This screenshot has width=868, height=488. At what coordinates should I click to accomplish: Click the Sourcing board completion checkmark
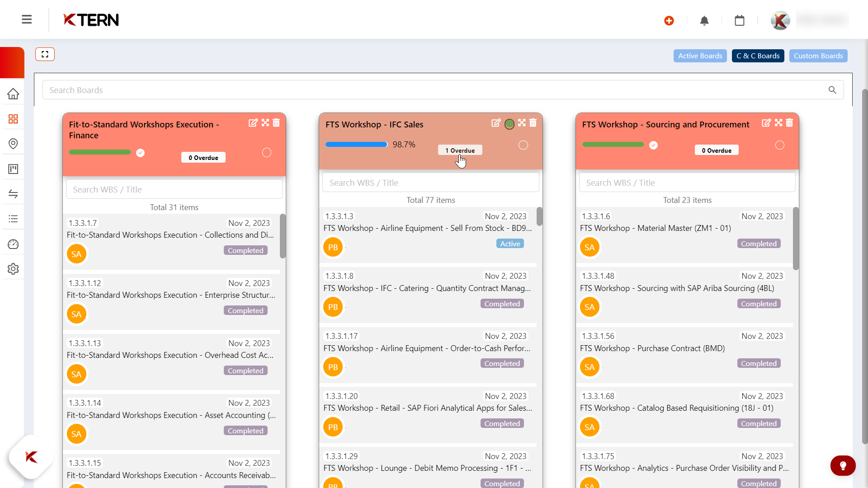[654, 145]
